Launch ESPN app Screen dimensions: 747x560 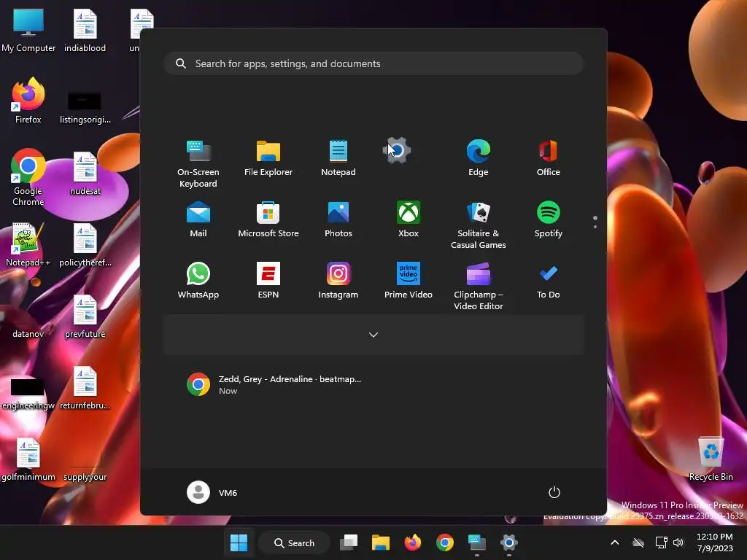pos(268,281)
